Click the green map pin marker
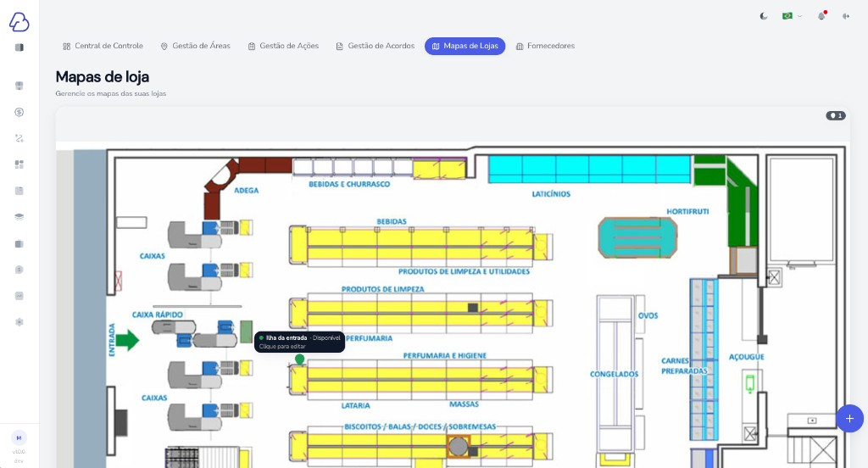 click(x=299, y=359)
